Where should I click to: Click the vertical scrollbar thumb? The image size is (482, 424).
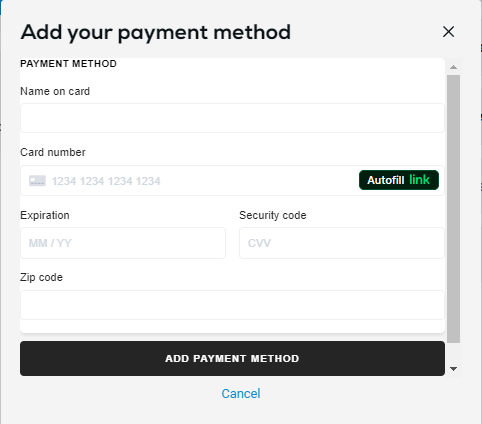453,209
